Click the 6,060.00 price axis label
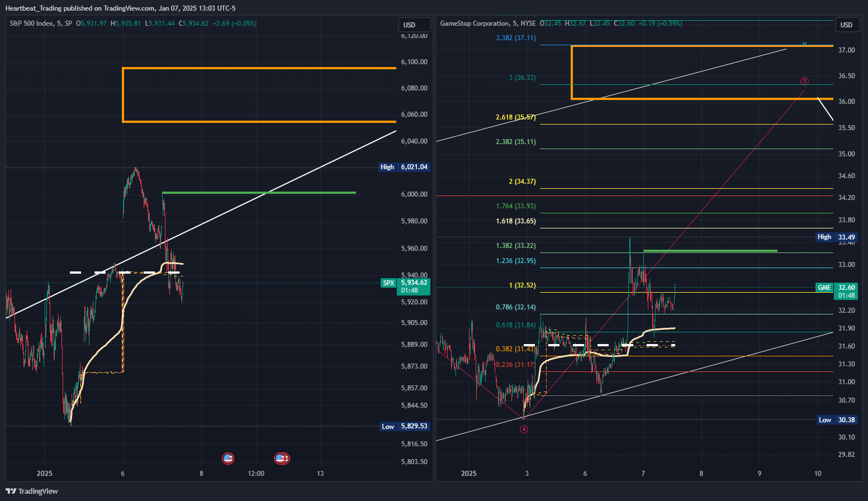Viewport: 868px width, 501px height. (x=414, y=114)
